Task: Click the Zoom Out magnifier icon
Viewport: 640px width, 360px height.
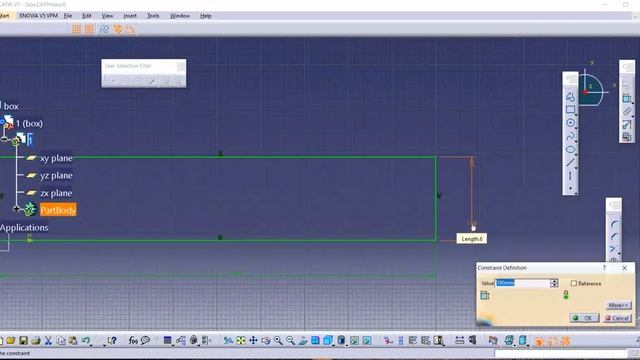Action: click(290, 340)
